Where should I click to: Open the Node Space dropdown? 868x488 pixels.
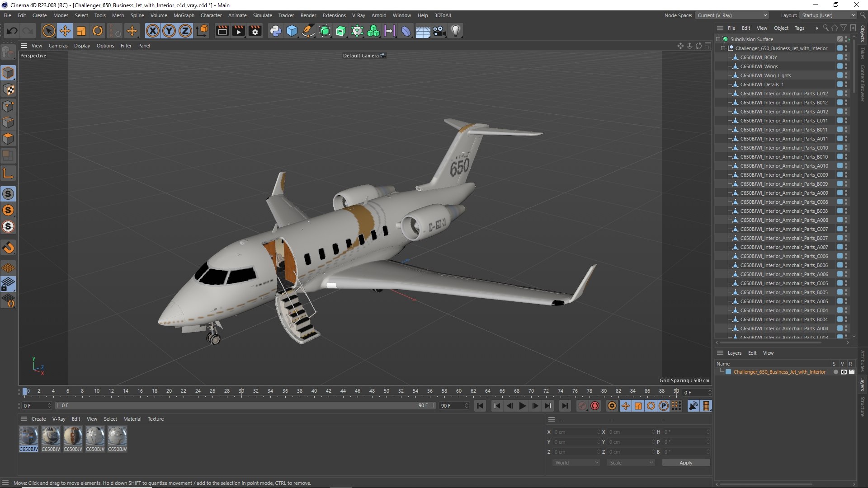tap(732, 15)
